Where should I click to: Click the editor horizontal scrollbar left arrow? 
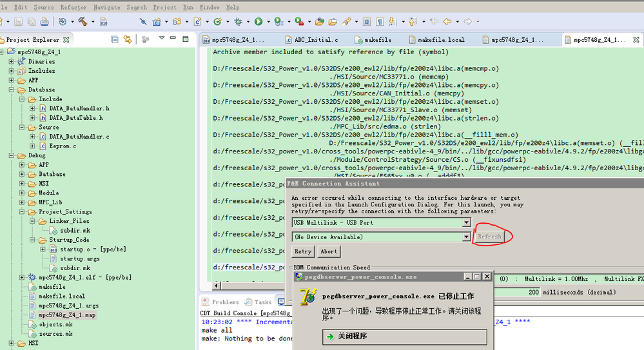coord(217,286)
